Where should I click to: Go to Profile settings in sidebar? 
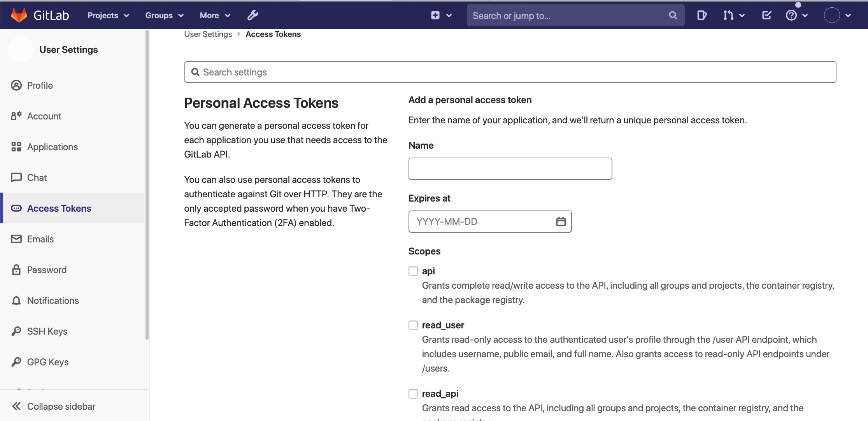coord(40,85)
